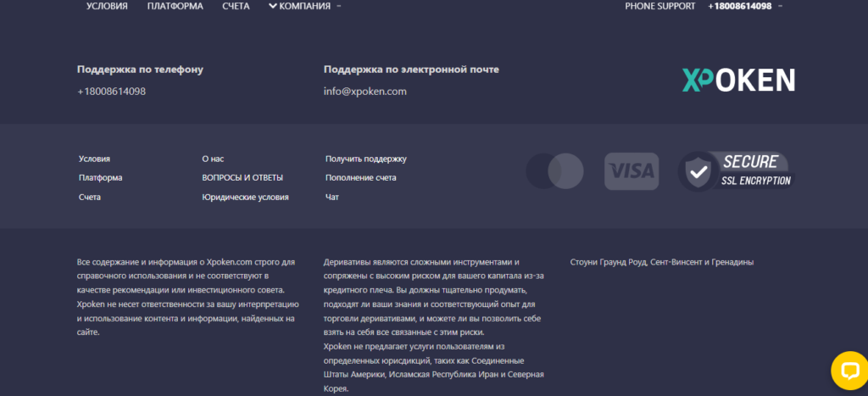Click the Стоуни Граунд Роуд address text
This screenshot has height=396, width=868.
(661, 262)
